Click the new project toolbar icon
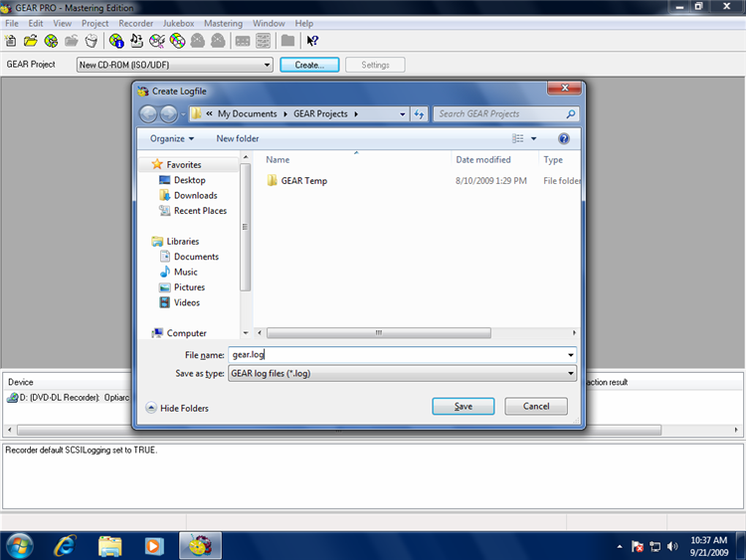Image resolution: width=746 pixels, height=560 pixels. click(11, 41)
